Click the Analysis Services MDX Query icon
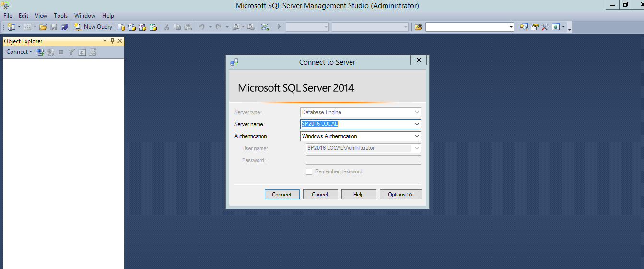The image size is (644, 269). (132, 27)
